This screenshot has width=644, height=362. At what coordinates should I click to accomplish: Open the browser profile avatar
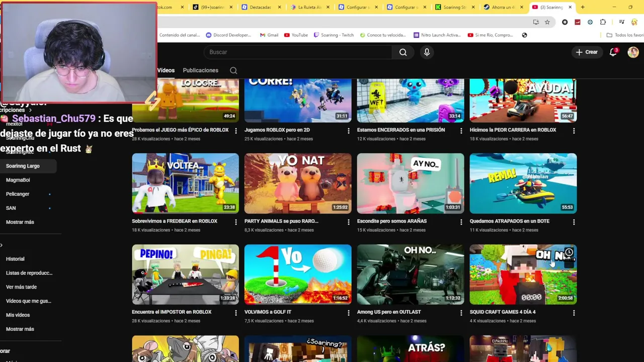click(634, 22)
